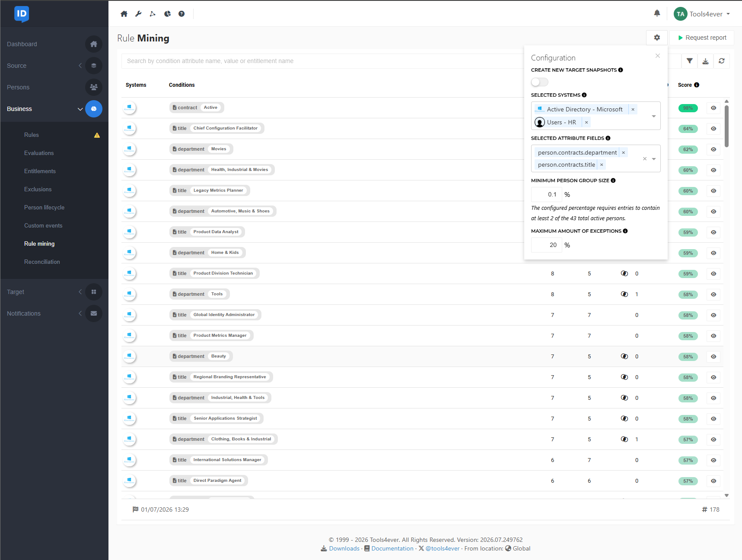
Task: Click eye button for department Tools row
Action: click(713, 294)
